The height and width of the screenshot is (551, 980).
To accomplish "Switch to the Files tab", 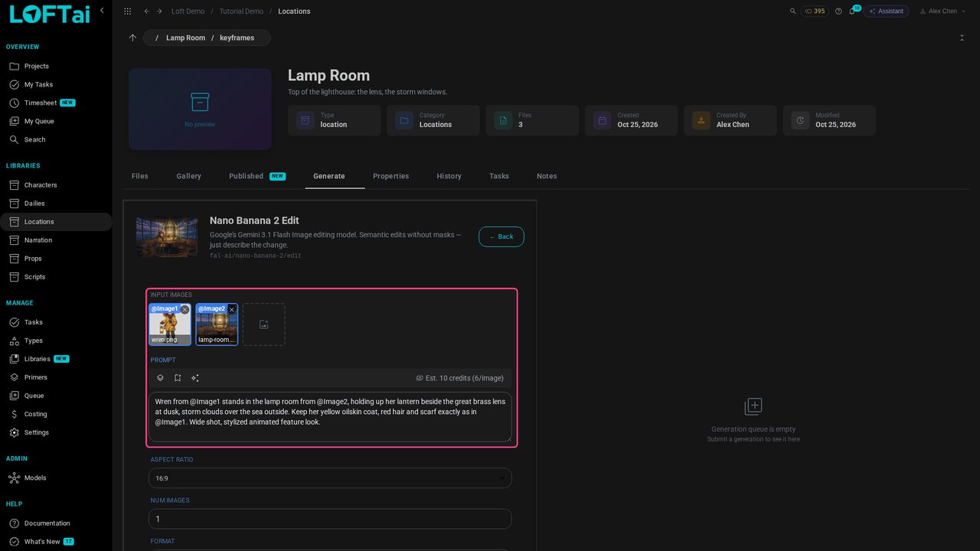I will click(x=140, y=176).
